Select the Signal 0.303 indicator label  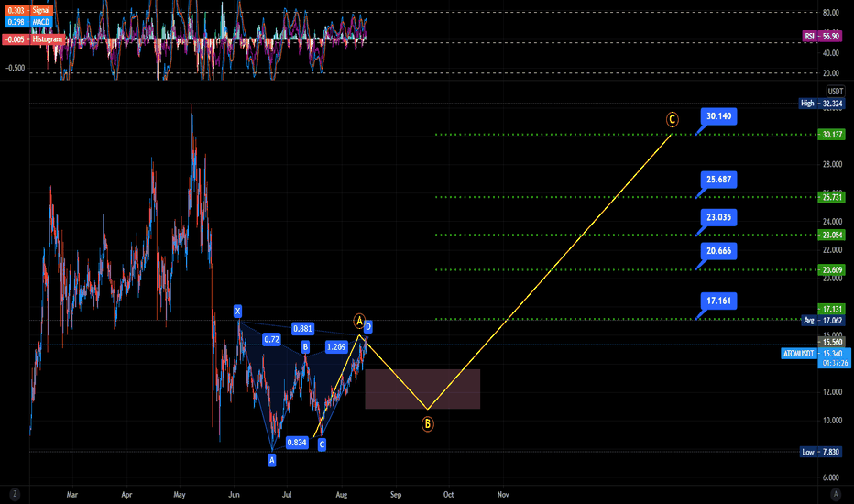coord(28,10)
